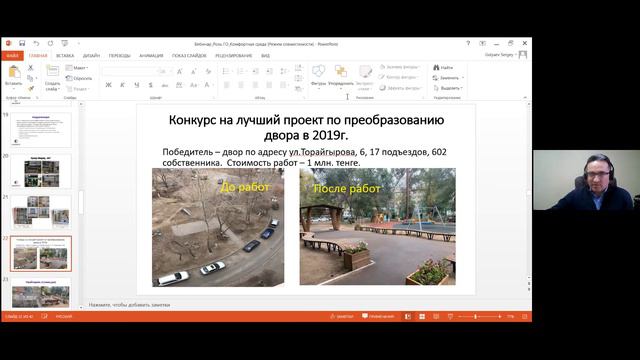This screenshot has width=640, height=360.
Task: Open Shape Outline (Контур фигуры) dropdown
Action: click(399, 77)
